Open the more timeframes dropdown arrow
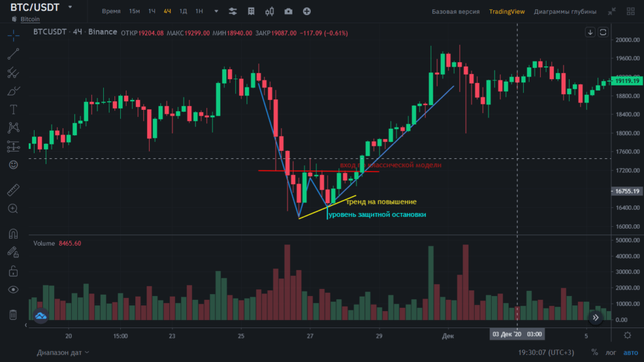Viewport: 644px width, 362px height. point(216,11)
